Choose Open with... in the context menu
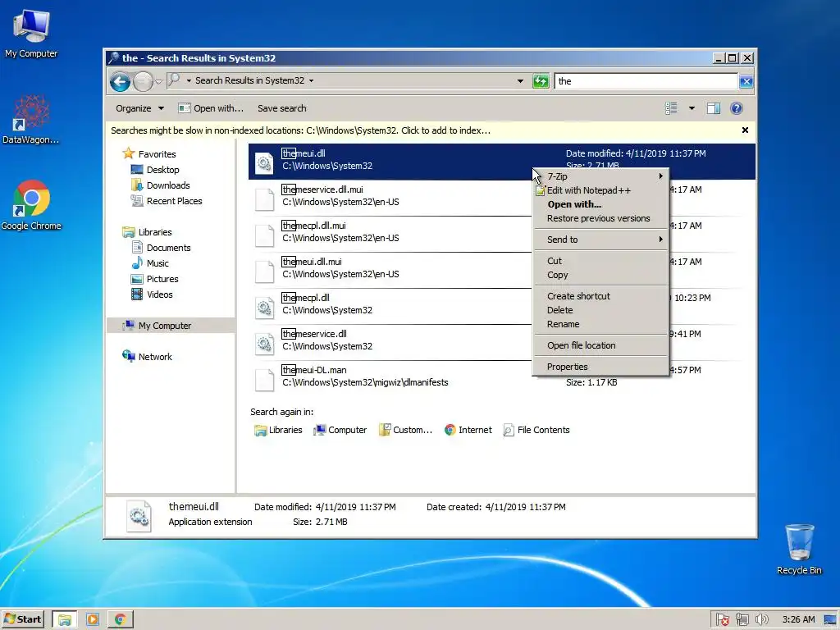840x630 pixels. tap(601, 204)
